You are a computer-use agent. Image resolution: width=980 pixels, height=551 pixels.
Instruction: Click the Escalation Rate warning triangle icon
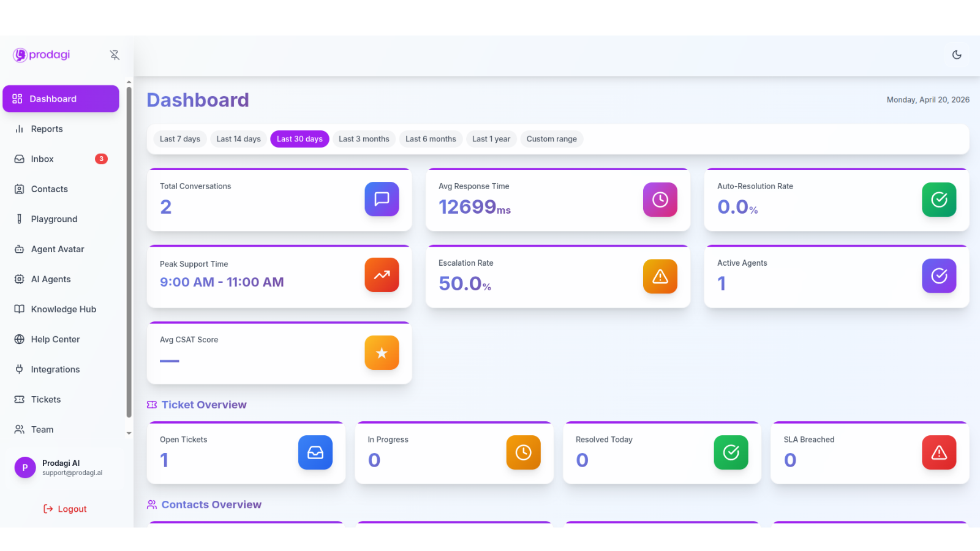coord(660,276)
